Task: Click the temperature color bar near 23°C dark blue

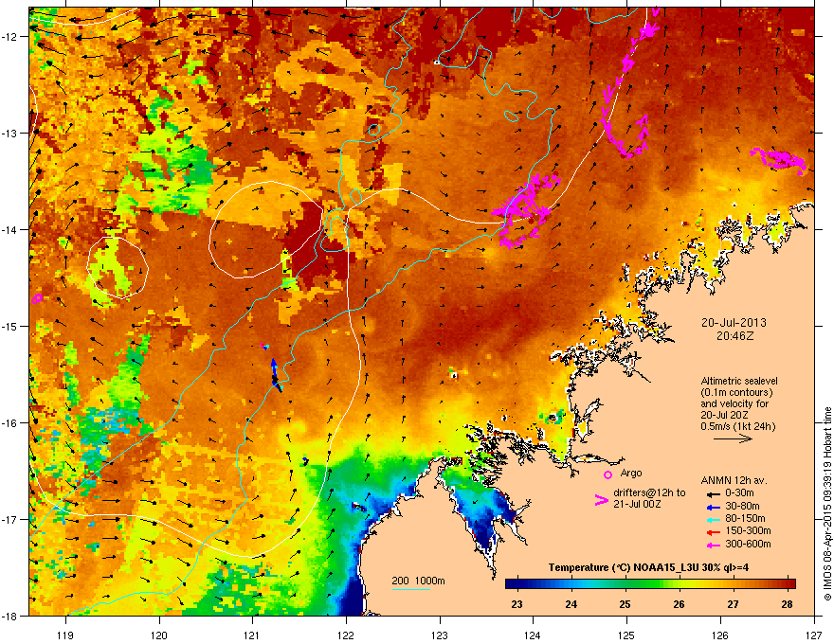Action: tap(516, 583)
